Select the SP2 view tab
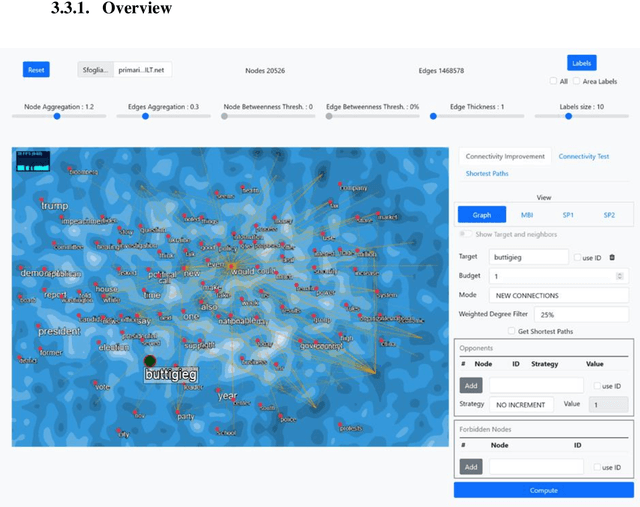The height and width of the screenshot is (507, 640). (609, 215)
